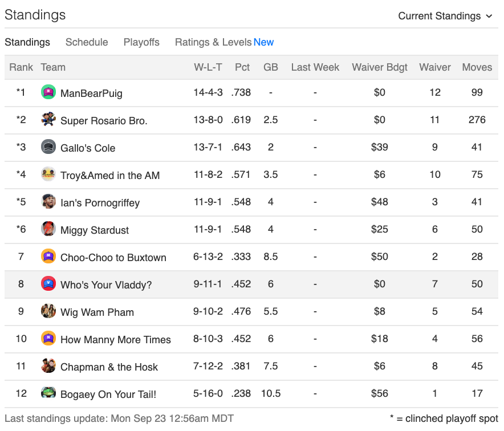Click the Moves column header
Viewport: 504px width, 431px height.
[x=477, y=67]
